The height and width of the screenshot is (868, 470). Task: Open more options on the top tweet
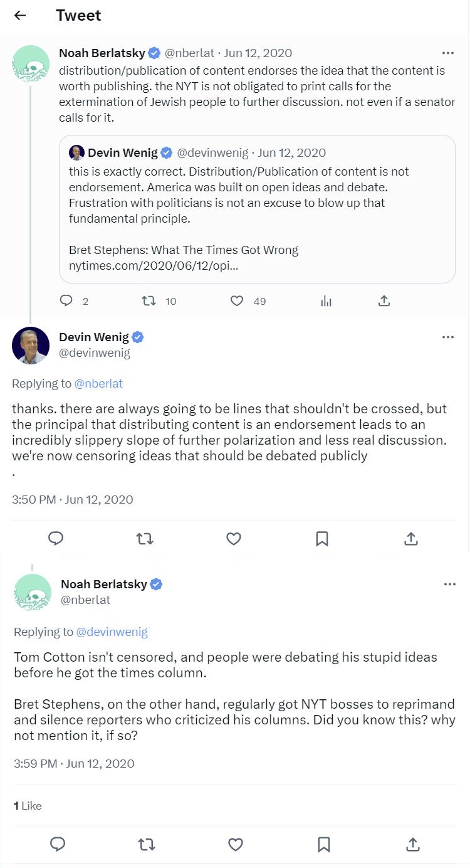447,53
